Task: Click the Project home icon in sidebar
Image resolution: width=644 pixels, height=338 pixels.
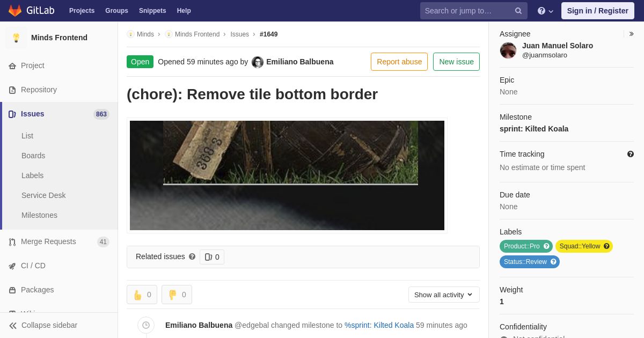Action: [12, 65]
